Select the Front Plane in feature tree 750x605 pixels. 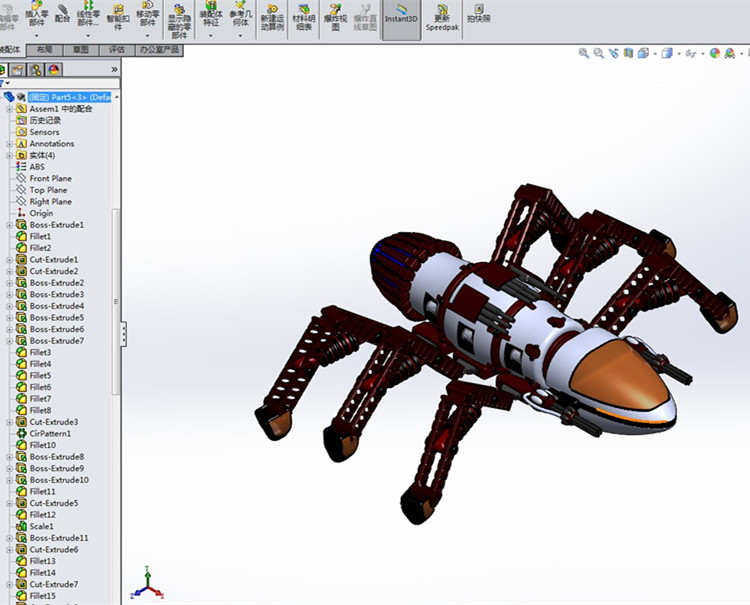[50, 178]
